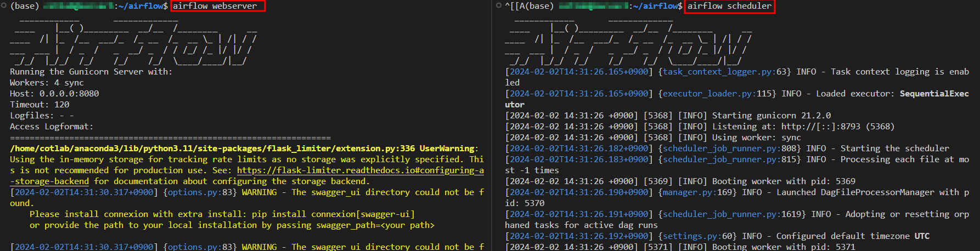Open the manager.py:169 source reference

697,192
